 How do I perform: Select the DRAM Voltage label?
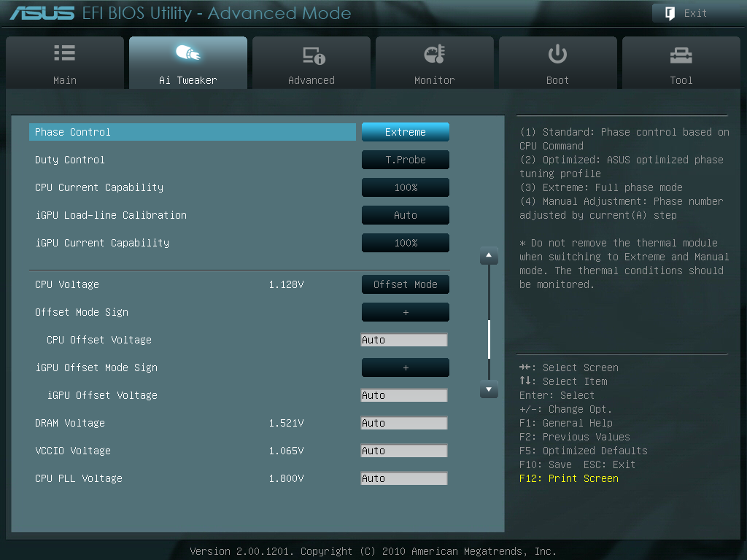coord(70,422)
